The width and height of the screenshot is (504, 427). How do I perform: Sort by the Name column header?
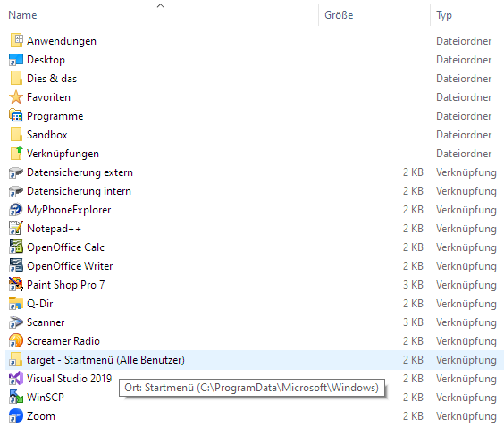click(x=22, y=15)
